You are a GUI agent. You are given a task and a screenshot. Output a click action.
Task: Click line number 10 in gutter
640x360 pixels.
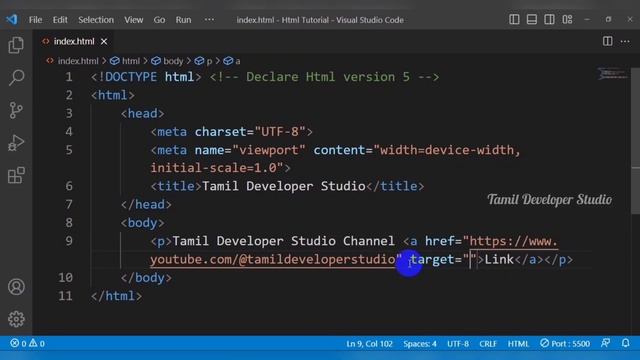point(65,278)
